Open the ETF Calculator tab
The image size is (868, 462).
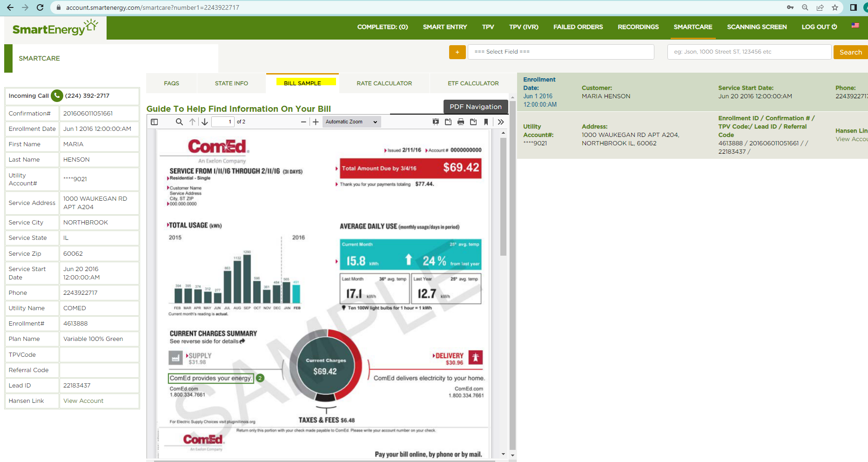473,83
